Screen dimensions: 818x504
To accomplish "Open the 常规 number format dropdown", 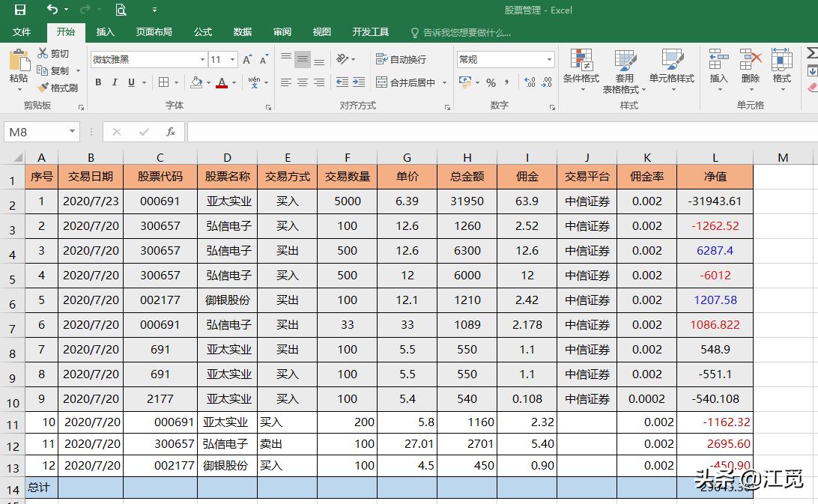I will pyautogui.click(x=548, y=59).
